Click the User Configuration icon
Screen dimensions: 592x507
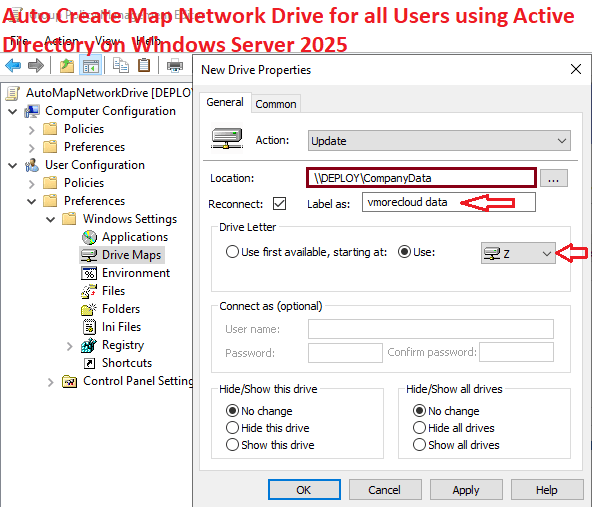32,165
